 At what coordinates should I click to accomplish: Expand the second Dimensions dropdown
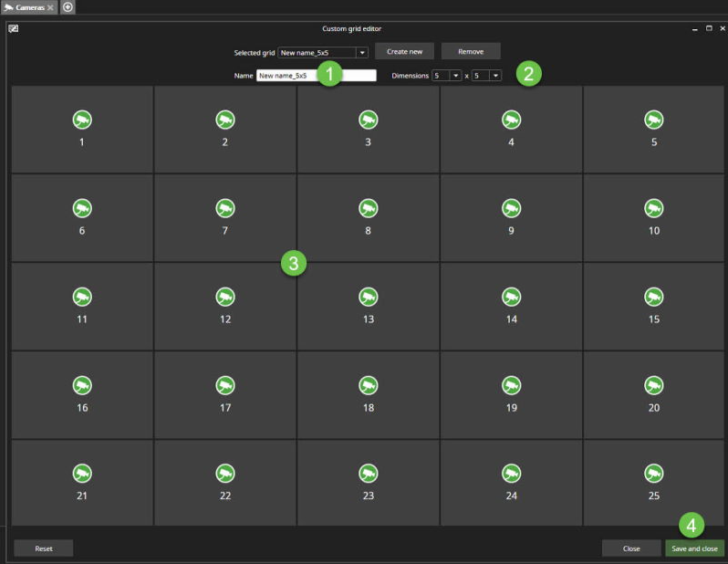495,76
